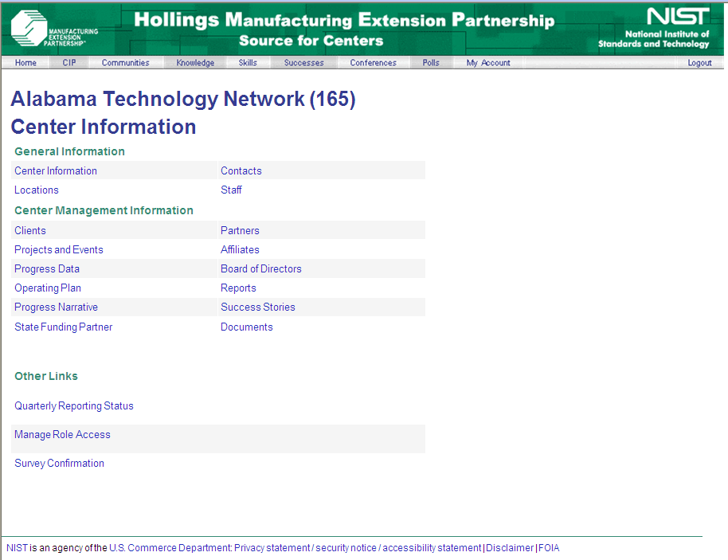Open the security notice link
728x560 pixels.
pos(346,548)
